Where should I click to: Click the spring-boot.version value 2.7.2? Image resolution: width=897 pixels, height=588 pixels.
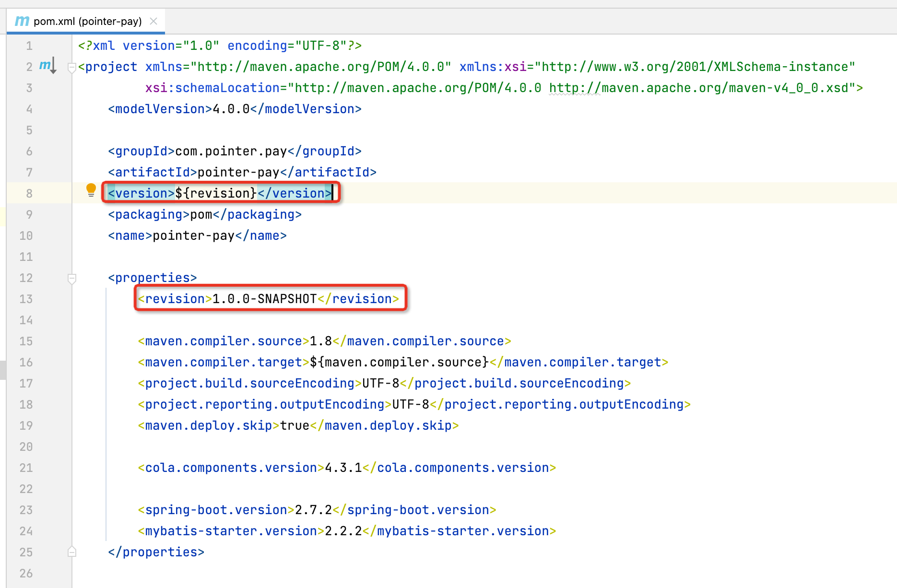click(312, 509)
